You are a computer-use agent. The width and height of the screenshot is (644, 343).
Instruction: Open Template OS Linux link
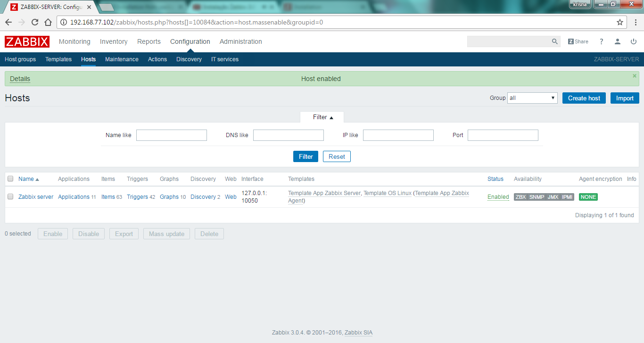tap(388, 193)
